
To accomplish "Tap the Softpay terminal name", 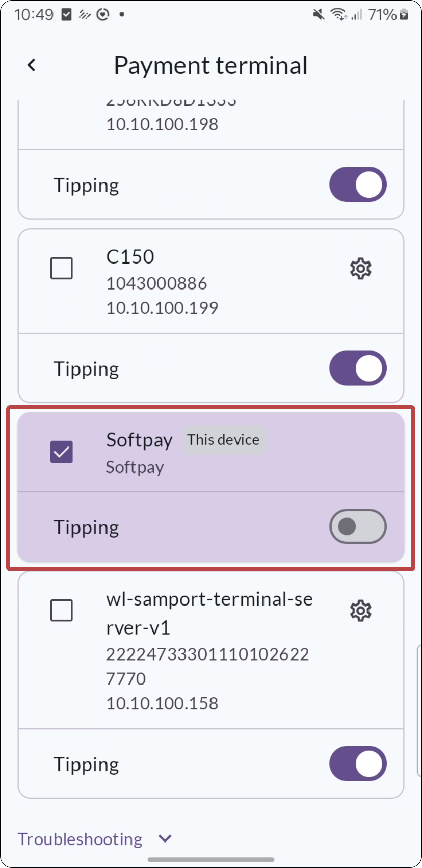I will (139, 440).
